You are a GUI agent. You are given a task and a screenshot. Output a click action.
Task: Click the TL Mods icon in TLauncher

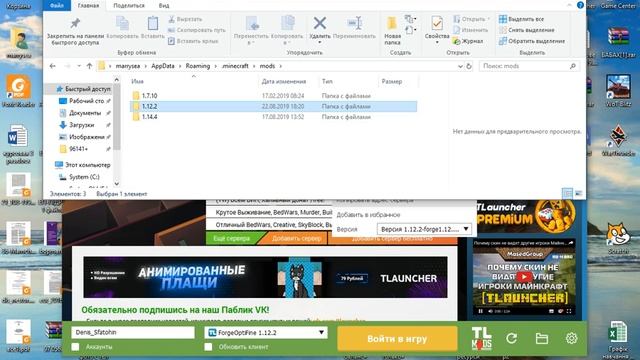click(482, 338)
